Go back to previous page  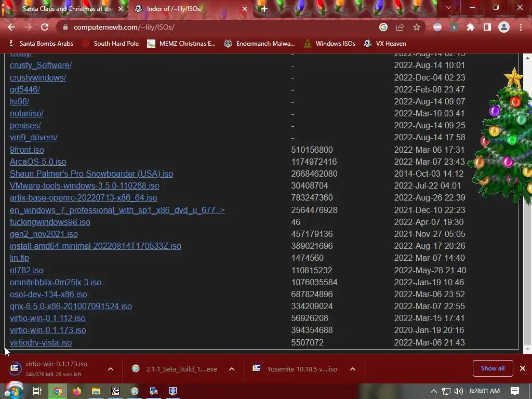point(11,27)
